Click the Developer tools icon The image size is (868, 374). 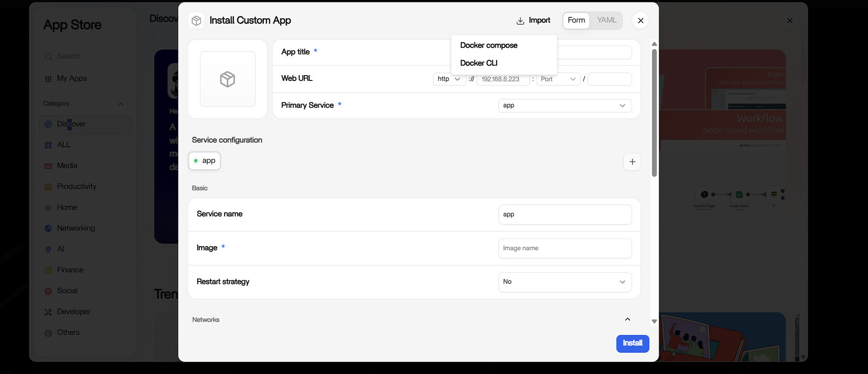coord(48,312)
